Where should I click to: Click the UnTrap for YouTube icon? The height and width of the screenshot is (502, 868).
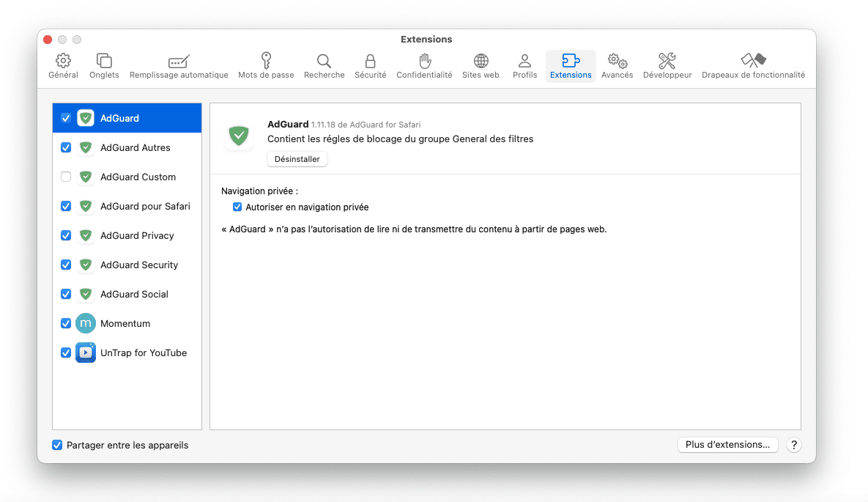coord(85,353)
